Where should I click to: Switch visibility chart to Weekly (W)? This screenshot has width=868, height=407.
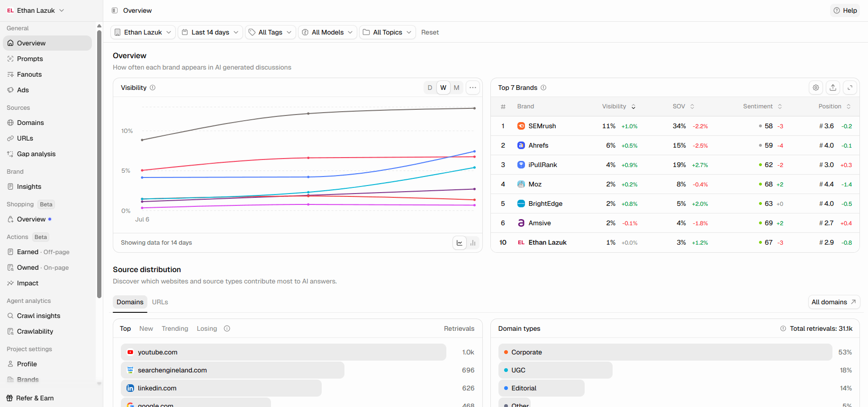click(443, 88)
